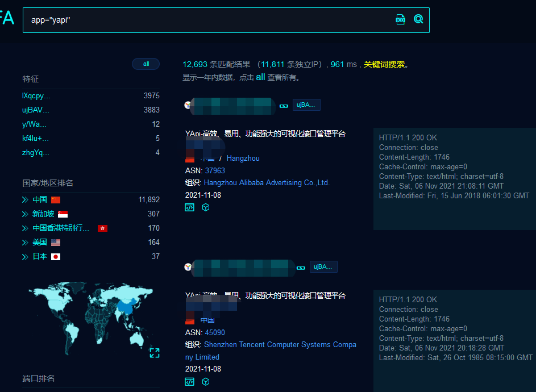This screenshot has height=392, width=536.
Task: Expand the 美国 country chevron
Action: pyautogui.click(x=25, y=243)
